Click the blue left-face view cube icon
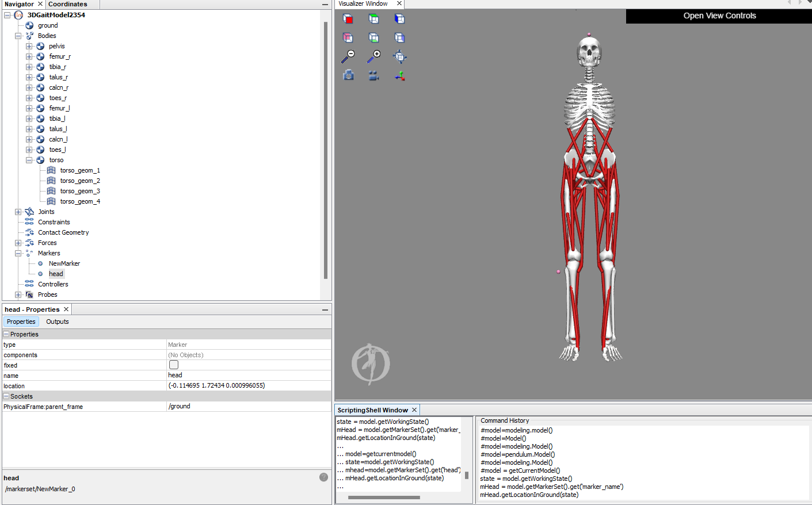Image resolution: width=812 pixels, height=505 pixels. pos(399,18)
